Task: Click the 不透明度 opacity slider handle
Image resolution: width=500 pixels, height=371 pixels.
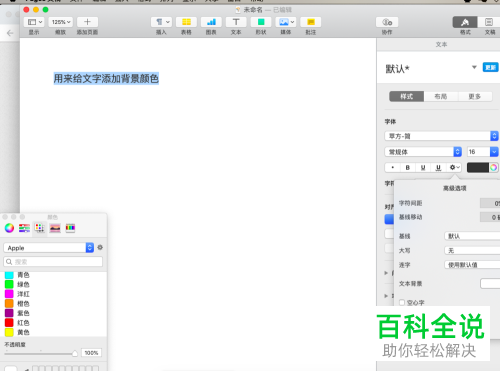Action: pos(75,353)
